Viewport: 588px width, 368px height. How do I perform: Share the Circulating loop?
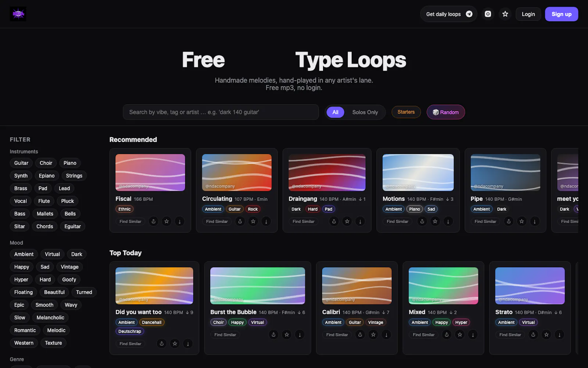pyautogui.click(x=240, y=221)
